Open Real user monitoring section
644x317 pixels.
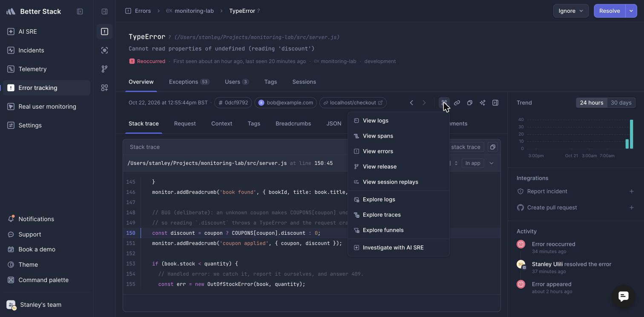(x=46, y=107)
